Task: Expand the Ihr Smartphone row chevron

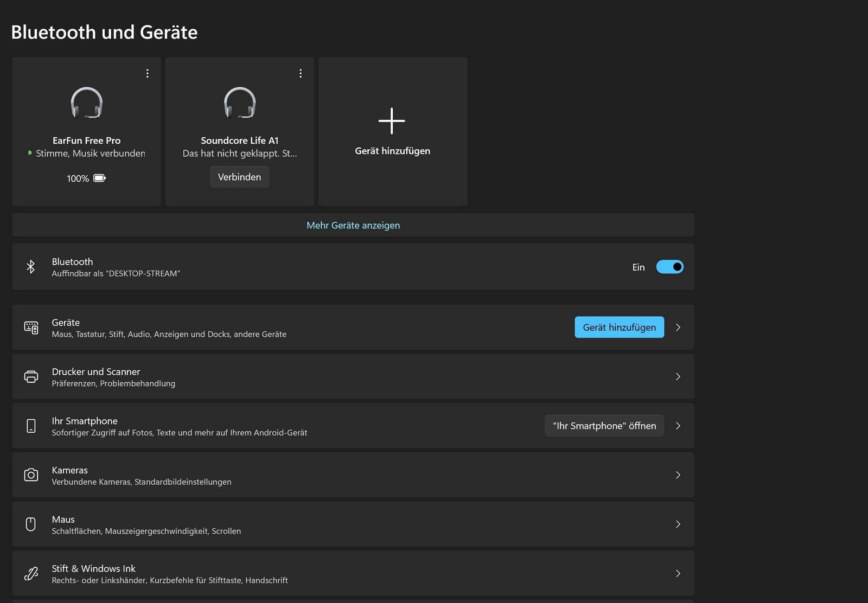Action: pos(678,426)
